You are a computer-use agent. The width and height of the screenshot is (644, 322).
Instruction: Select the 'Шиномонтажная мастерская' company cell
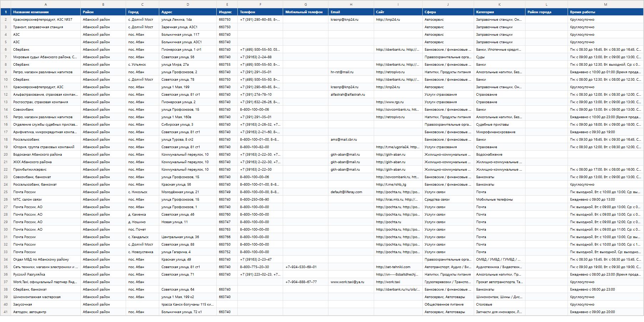point(46,297)
